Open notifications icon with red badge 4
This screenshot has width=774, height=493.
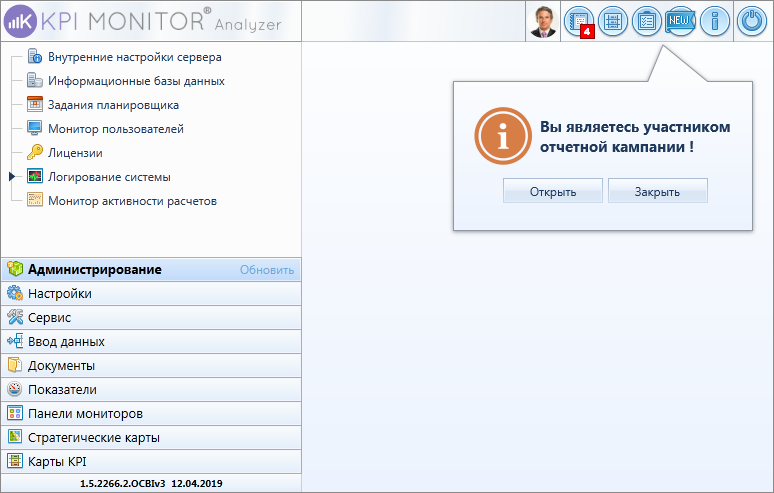(x=579, y=22)
